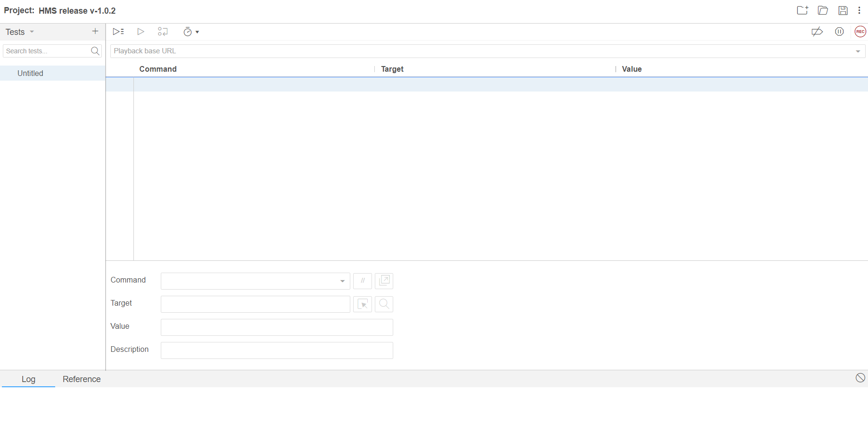Image resolution: width=868 pixels, height=433 pixels.
Task: Start recording with REC button
Action: pos(860,32)
